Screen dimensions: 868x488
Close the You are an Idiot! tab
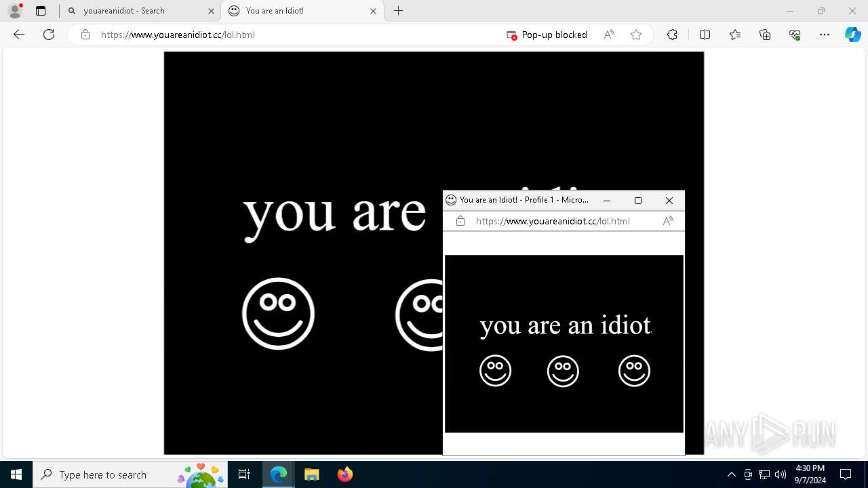373,11
